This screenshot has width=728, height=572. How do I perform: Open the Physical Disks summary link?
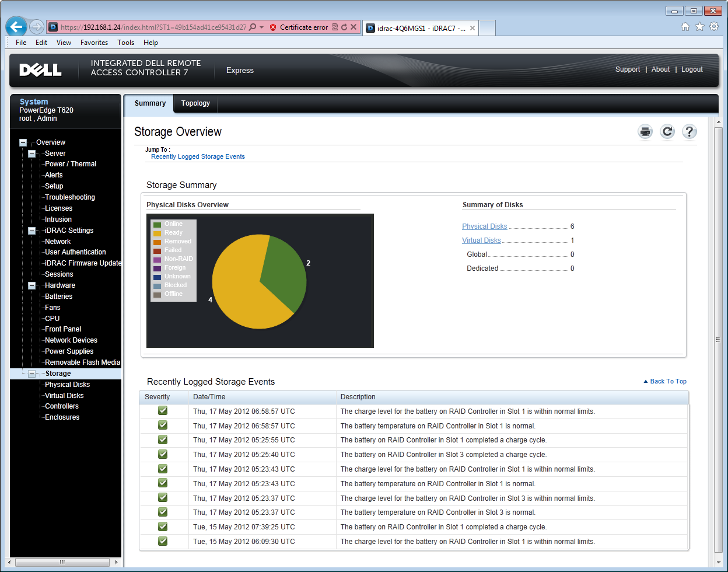(485, 226)
